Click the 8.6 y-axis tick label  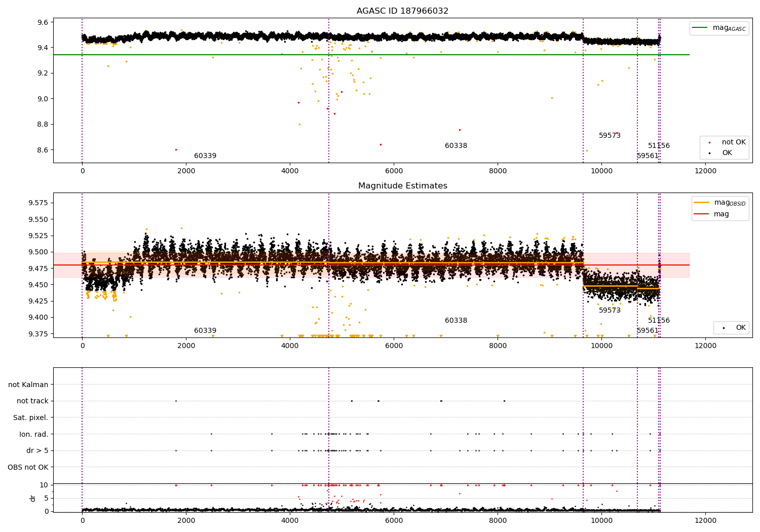(42, 150)
